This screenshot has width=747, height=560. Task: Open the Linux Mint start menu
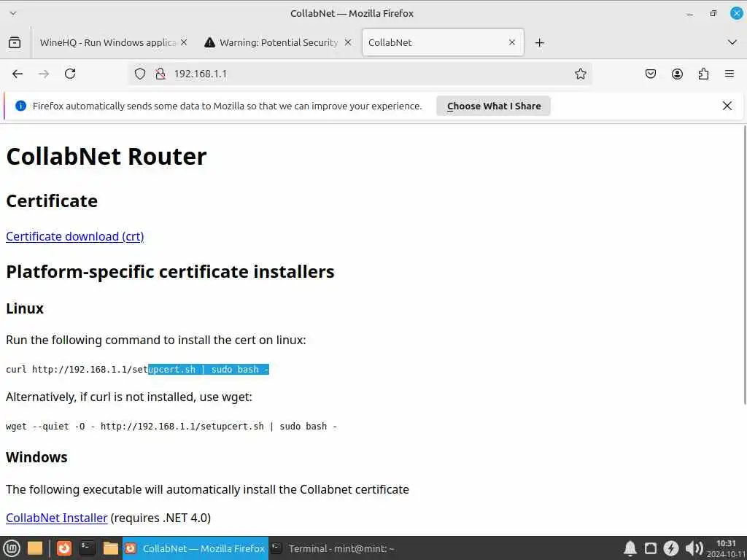(x=12, y=548)
